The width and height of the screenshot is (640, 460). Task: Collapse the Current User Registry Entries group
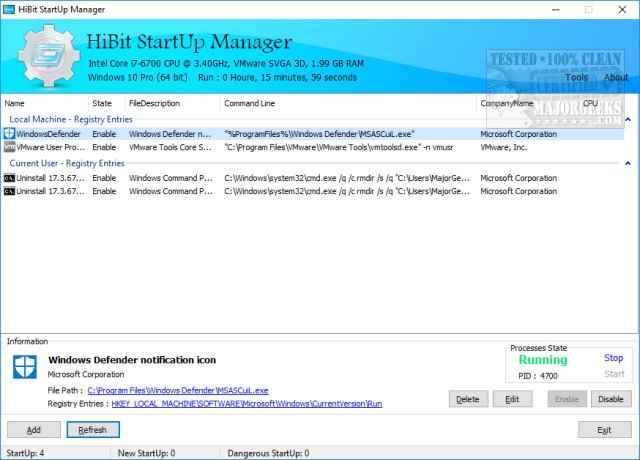point(628,163)
